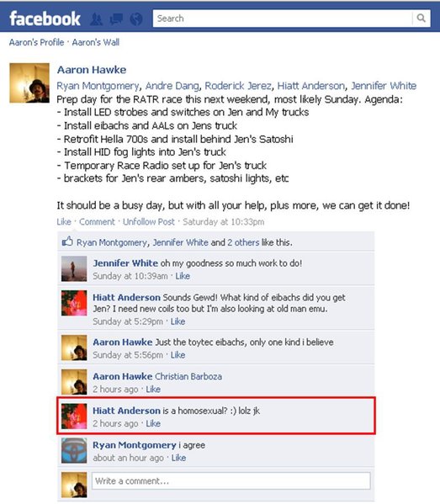Open the friend requests icon in header
440x504 pixels.
point(96,19)
